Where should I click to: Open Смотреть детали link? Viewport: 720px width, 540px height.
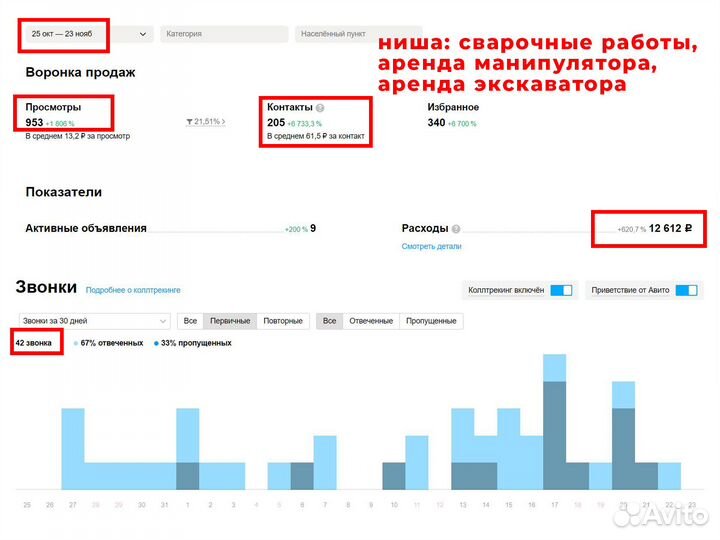431,247
